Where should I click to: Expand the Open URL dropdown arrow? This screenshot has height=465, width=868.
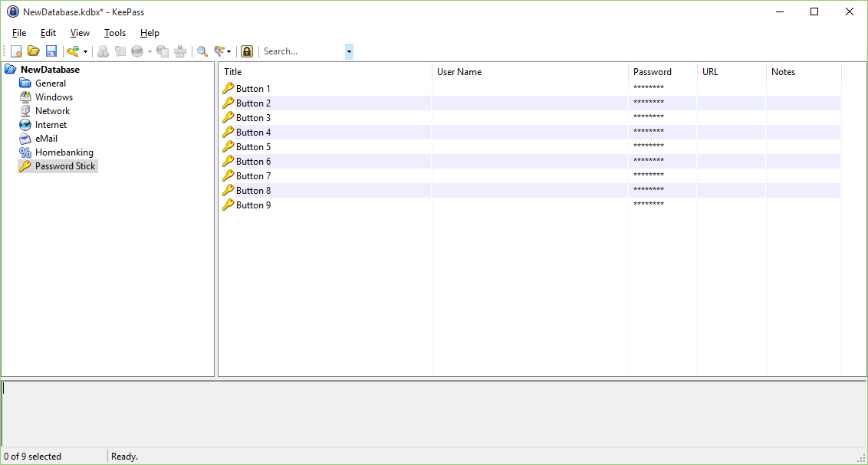pyautogui.click(x=150, y=51)
